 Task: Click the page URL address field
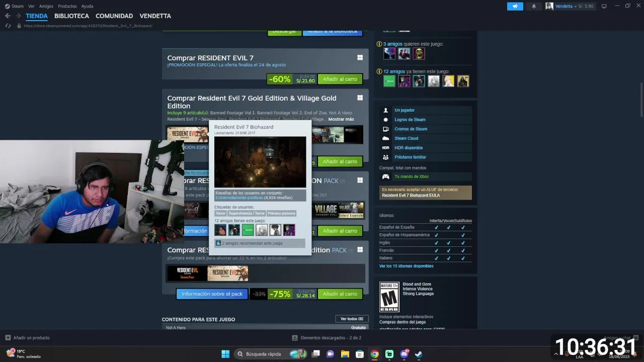point(88,26)
